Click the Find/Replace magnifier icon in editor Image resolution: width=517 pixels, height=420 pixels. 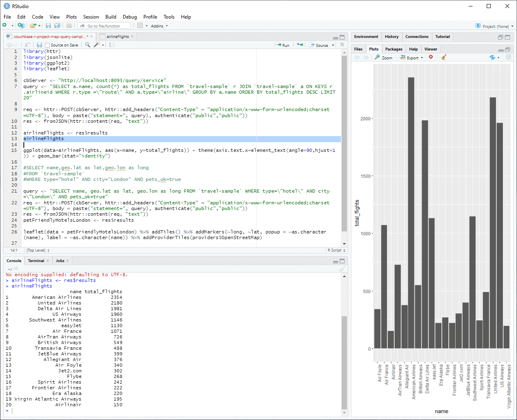pyautogui.click(x=87, y=45)
